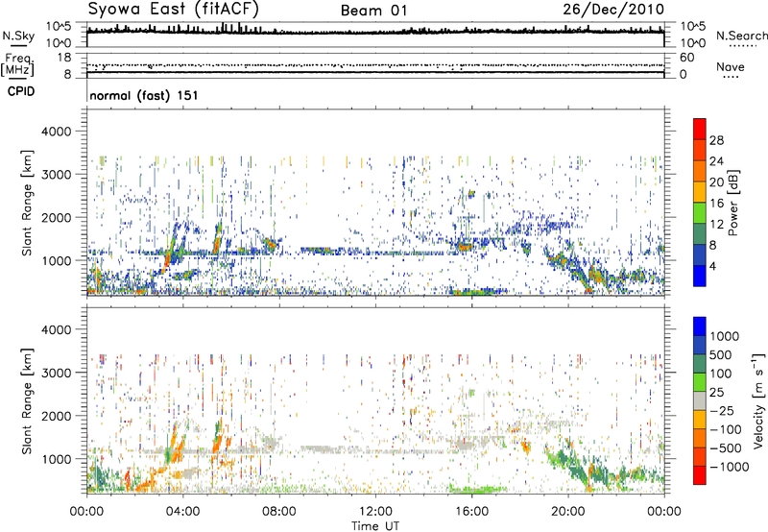Screen dimensions: 768x532
Task: Click the '18' tick on the frequency axis
Action: 64,58
